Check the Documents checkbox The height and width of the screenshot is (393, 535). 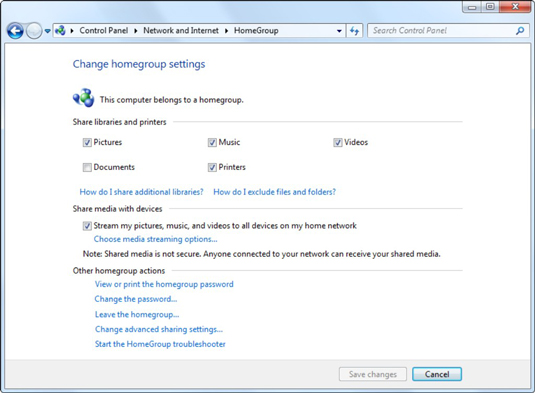coord(87,167)
